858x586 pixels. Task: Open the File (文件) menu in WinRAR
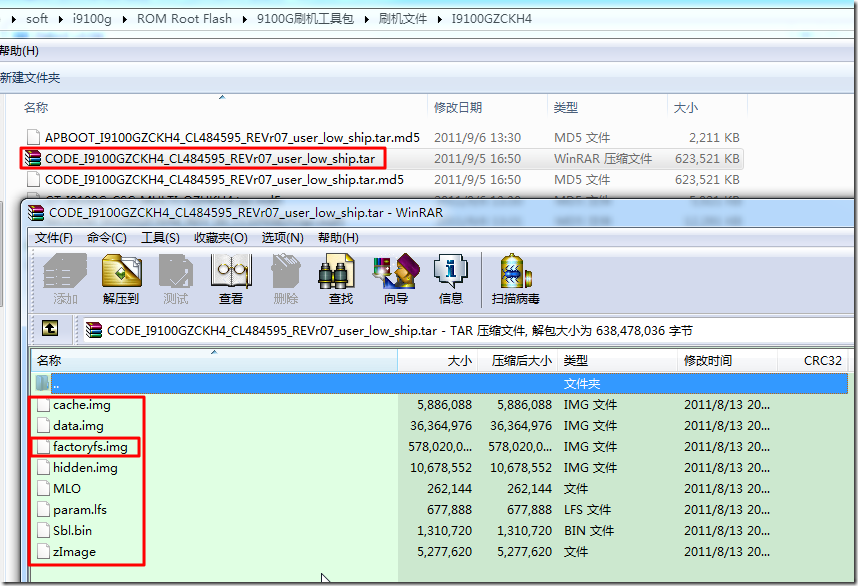tap(54, 238)
